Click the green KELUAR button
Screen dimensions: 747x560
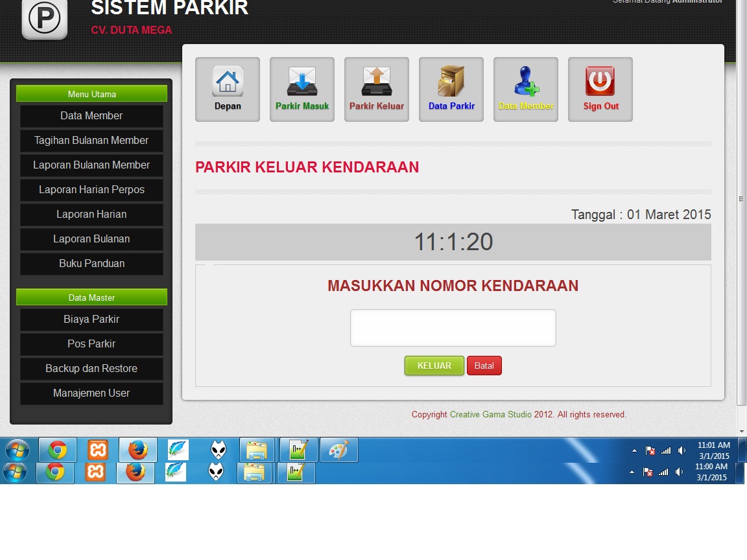(434, 366)
